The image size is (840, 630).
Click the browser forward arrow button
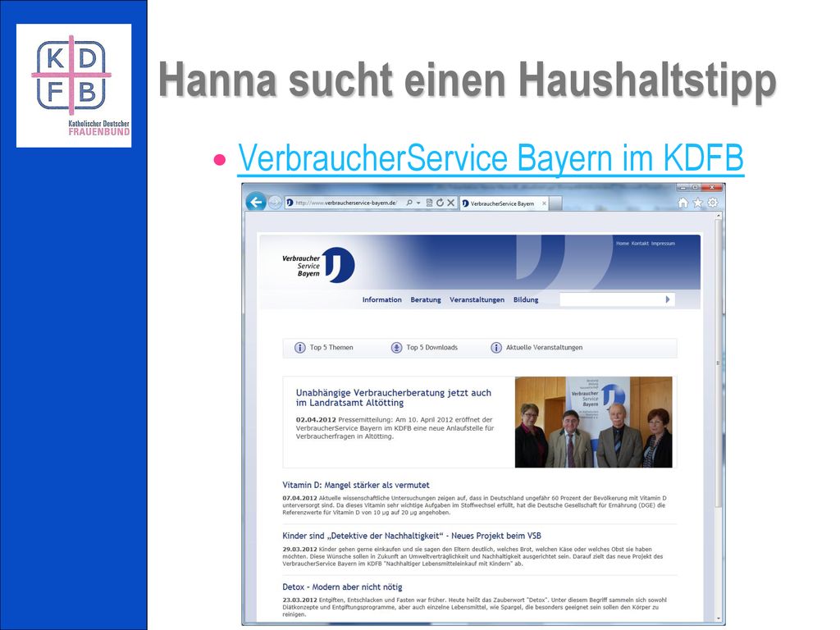[275, 203]
